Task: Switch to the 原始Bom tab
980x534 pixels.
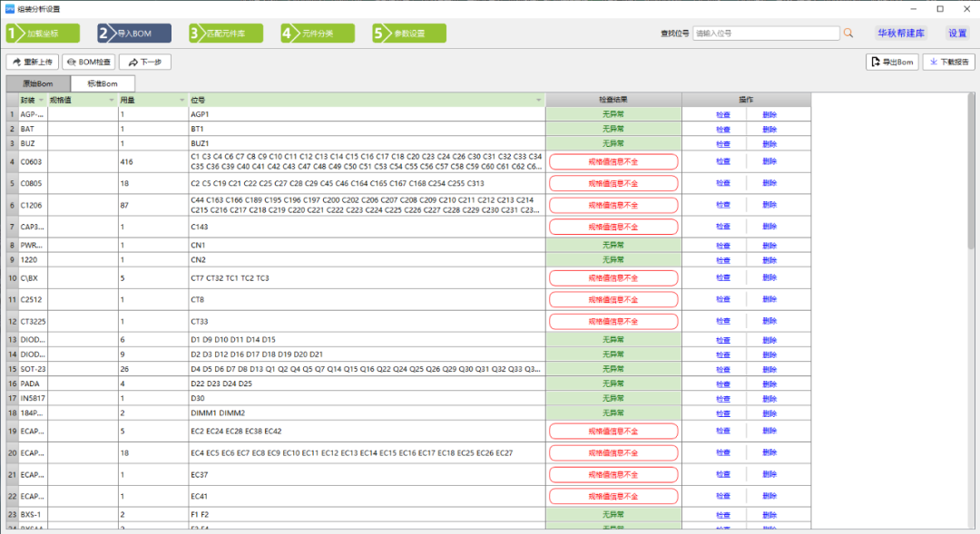Action: tap(38, 83)
